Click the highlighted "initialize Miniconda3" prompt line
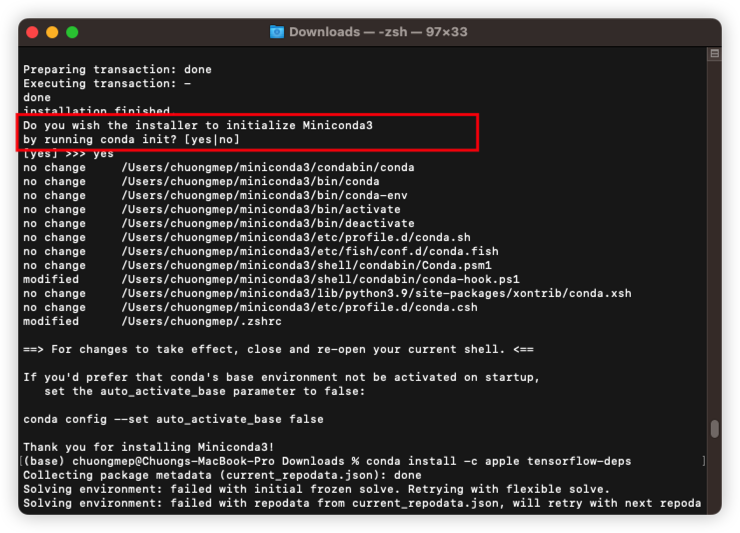Viewport: 740px width, 533px height. (197, 126)
